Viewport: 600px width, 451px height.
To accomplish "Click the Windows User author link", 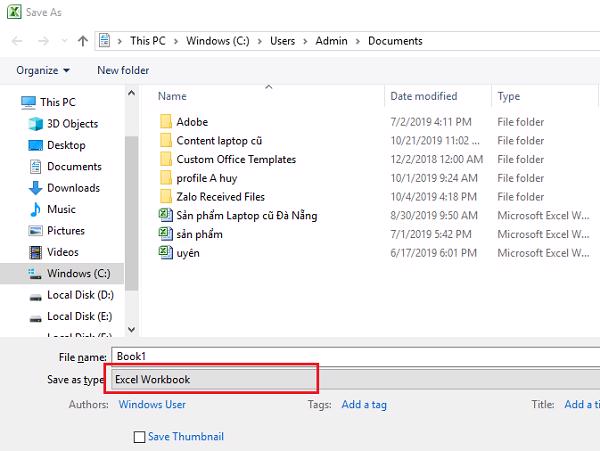I will click(152, 405).
